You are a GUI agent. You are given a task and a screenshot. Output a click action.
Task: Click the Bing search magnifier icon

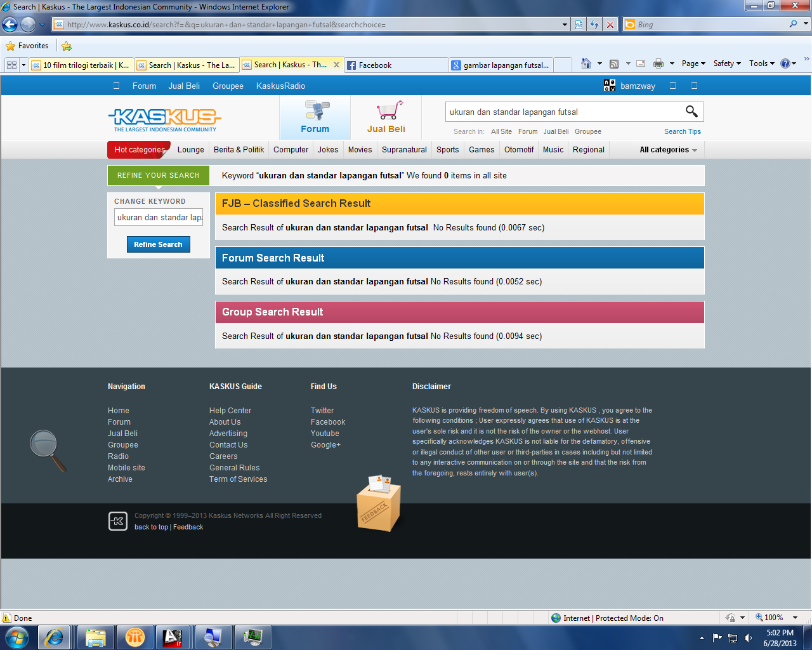(x=793, y=24)
